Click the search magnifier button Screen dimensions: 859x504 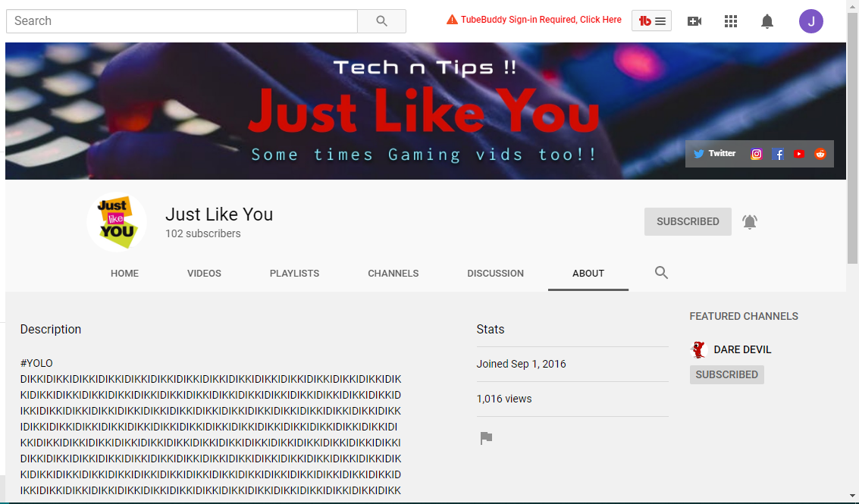(x=381, y=21)
